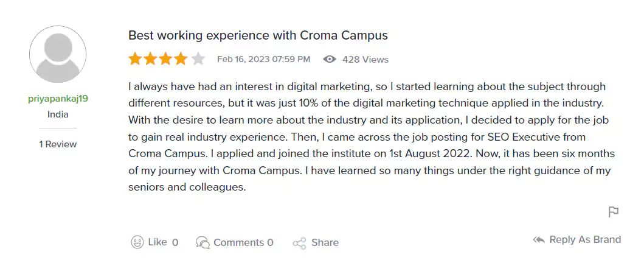Open Comments 0 section
644x274 pixels.
point(243,242)
